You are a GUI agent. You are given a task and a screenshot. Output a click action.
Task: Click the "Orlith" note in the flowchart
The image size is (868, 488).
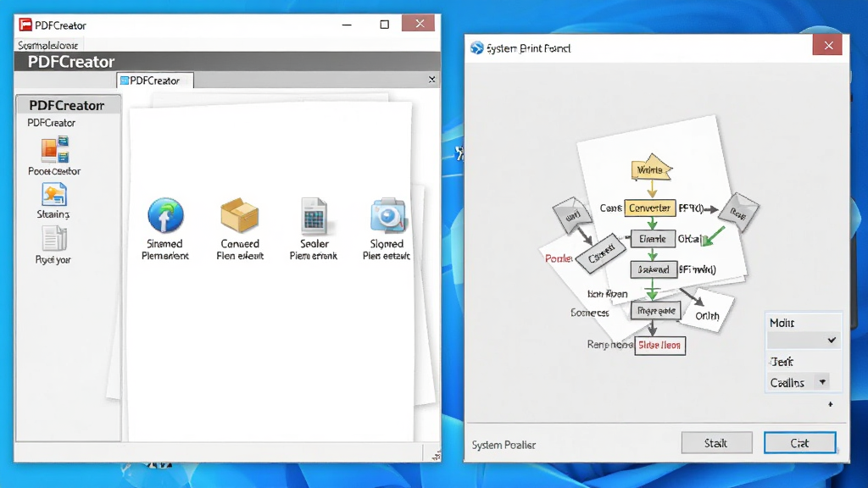click(x=708, y=316)
